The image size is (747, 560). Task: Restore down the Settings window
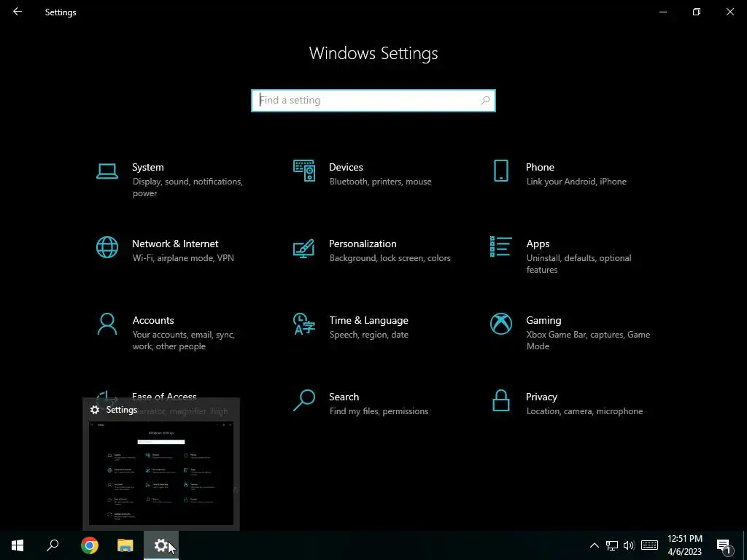(697, 12)
